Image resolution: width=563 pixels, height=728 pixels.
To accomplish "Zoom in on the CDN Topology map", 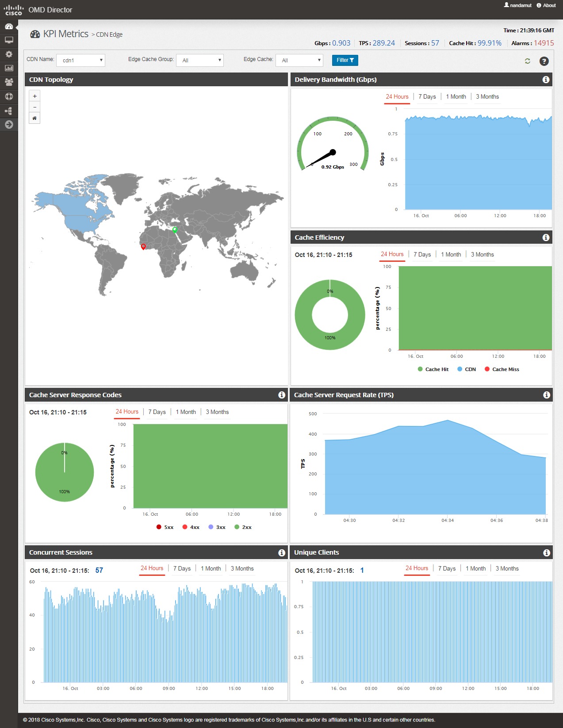I will [34, 96].
